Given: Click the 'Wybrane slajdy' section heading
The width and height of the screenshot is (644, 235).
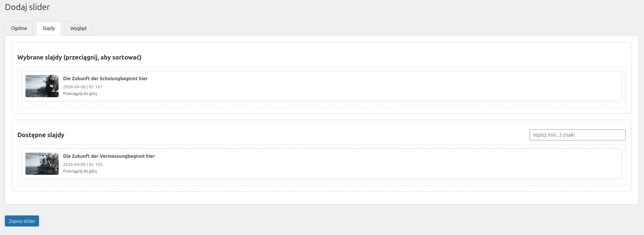Looking at the screenshot, I should pos(79,58).
